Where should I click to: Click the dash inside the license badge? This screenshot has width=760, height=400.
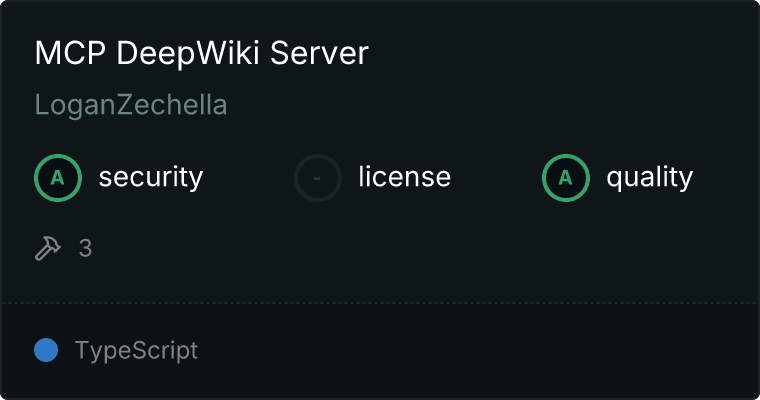(x=318, y=178)
